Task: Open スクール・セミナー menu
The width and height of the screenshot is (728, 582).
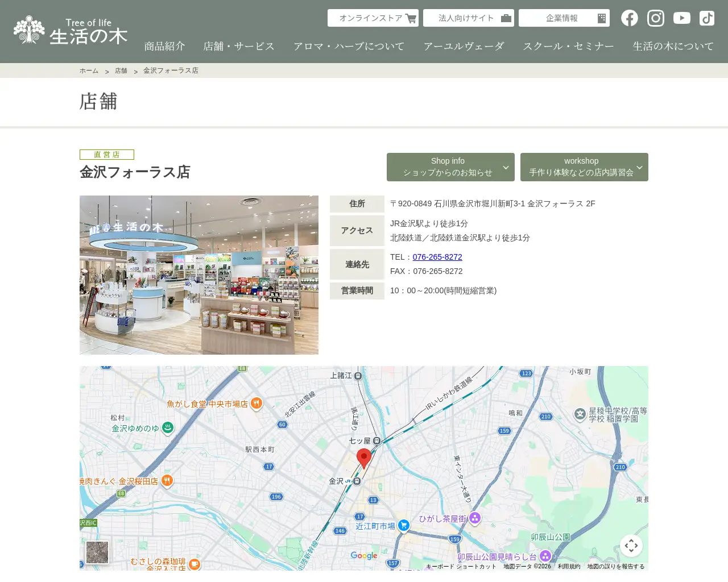Action: click(569, 46)
